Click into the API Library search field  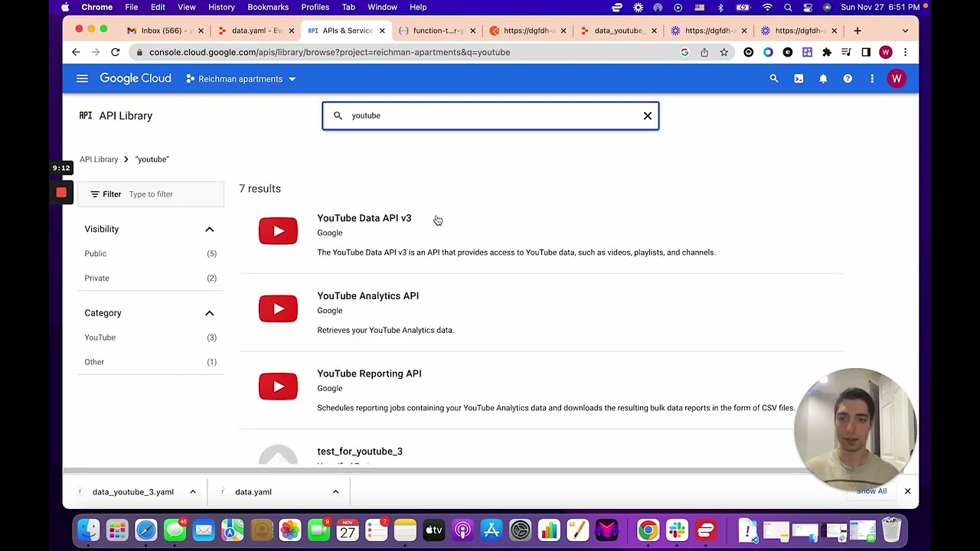tap(490, 116)
